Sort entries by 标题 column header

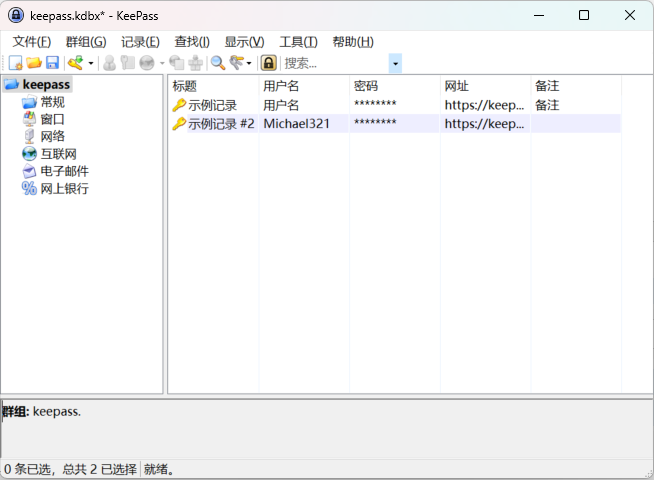pyautogui.click(x=214, y=86)
